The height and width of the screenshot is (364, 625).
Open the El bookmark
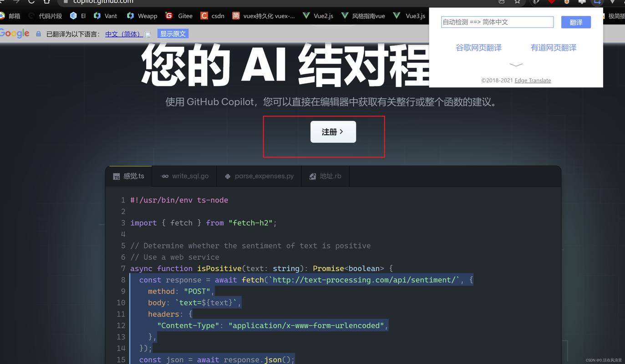tap(78, 16)
